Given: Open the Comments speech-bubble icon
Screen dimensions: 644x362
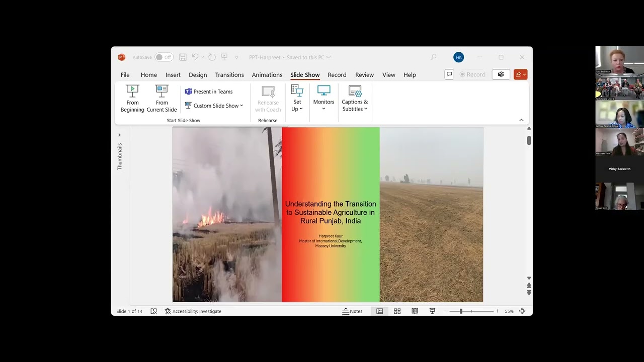Looking at the screenshot, I should 449,74.
